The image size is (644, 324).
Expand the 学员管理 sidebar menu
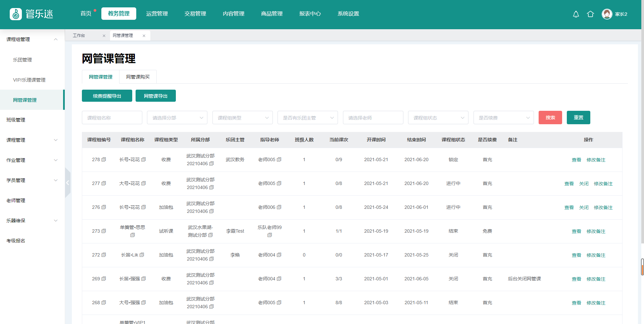coord(32,180)
